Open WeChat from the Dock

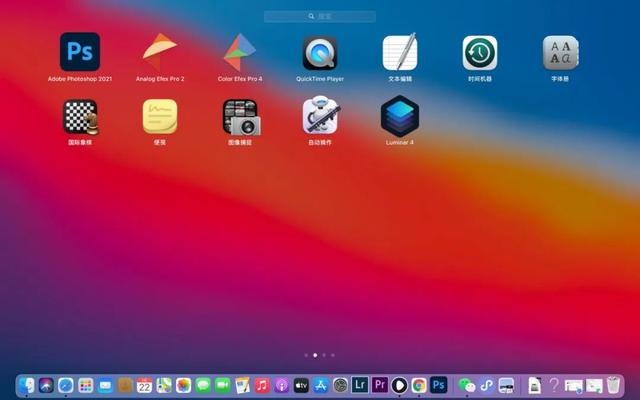[x=467, y=385]
